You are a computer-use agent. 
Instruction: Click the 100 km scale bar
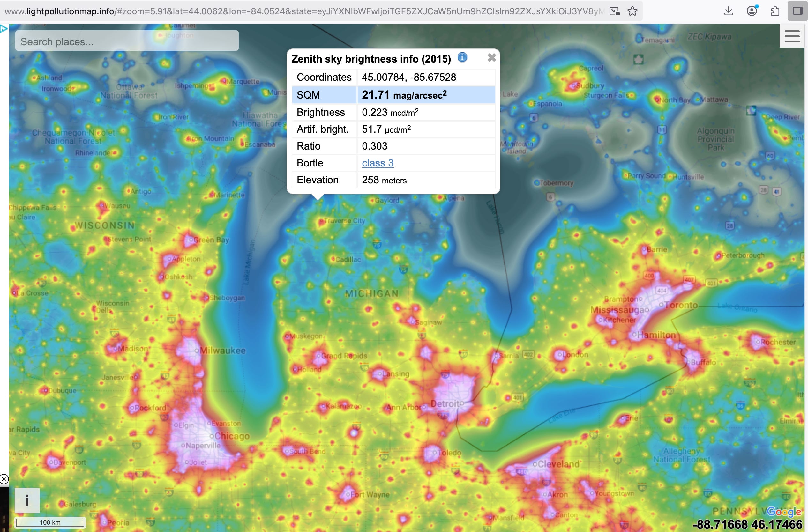point(50,522)
